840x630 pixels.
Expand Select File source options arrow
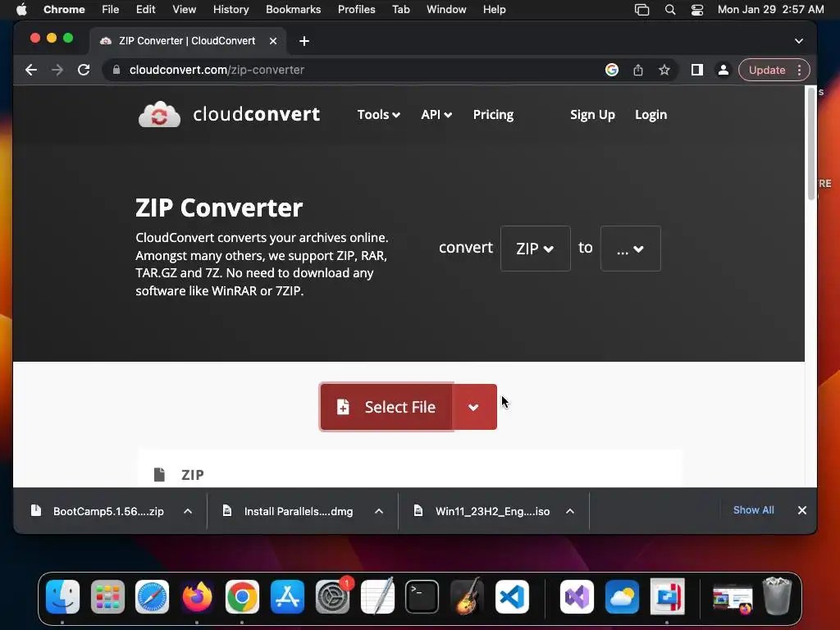(475, 407)
